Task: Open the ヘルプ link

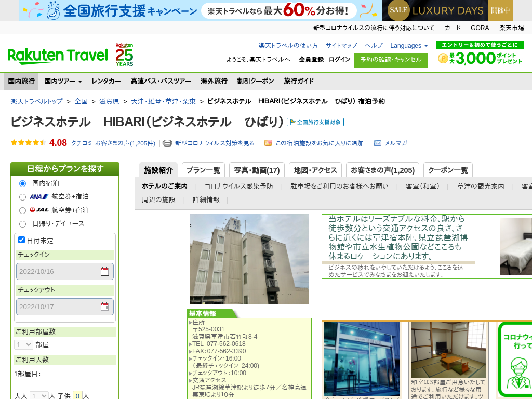Action: click(x=374, y=46)
